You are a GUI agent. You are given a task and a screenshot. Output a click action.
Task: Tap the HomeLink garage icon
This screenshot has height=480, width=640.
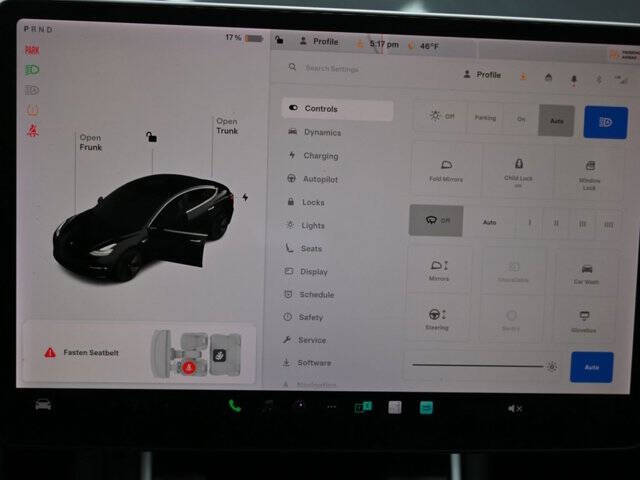tap(548, 78)
